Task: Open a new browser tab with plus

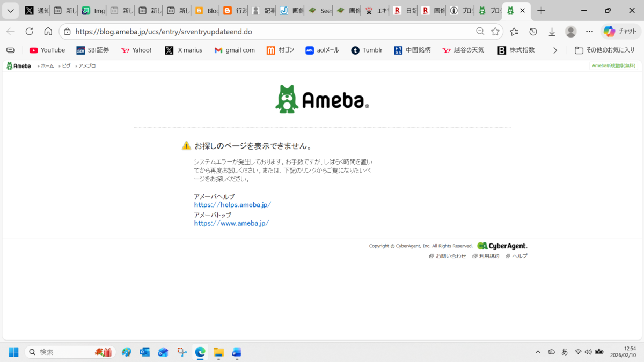Action: click(x=541, y=11)
